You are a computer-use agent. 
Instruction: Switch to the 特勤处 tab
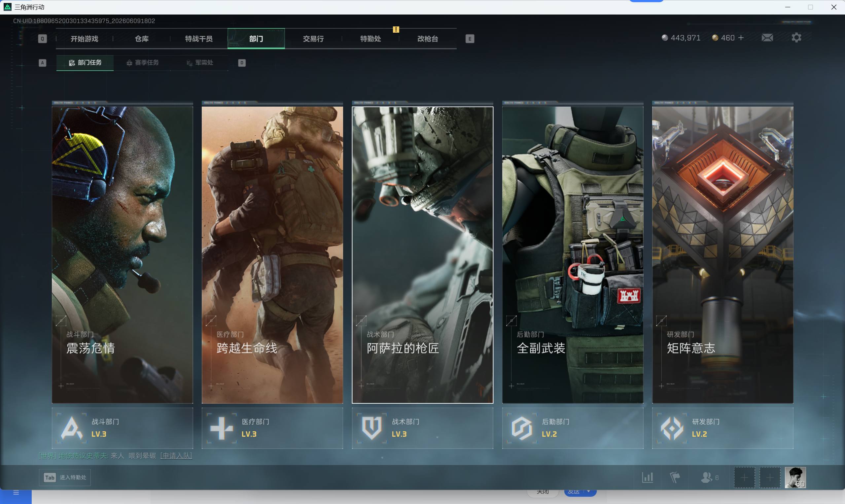(370, 39)
